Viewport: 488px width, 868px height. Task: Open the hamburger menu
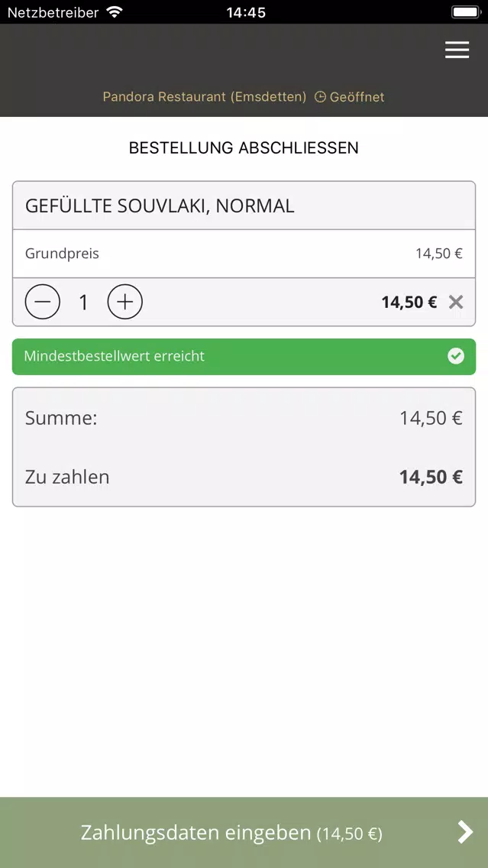(457, 50)
